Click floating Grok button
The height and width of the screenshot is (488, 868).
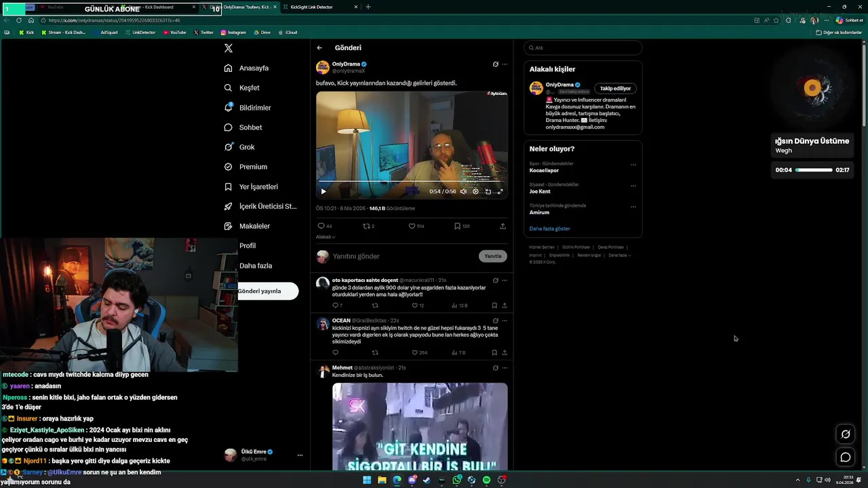(846, 434)
